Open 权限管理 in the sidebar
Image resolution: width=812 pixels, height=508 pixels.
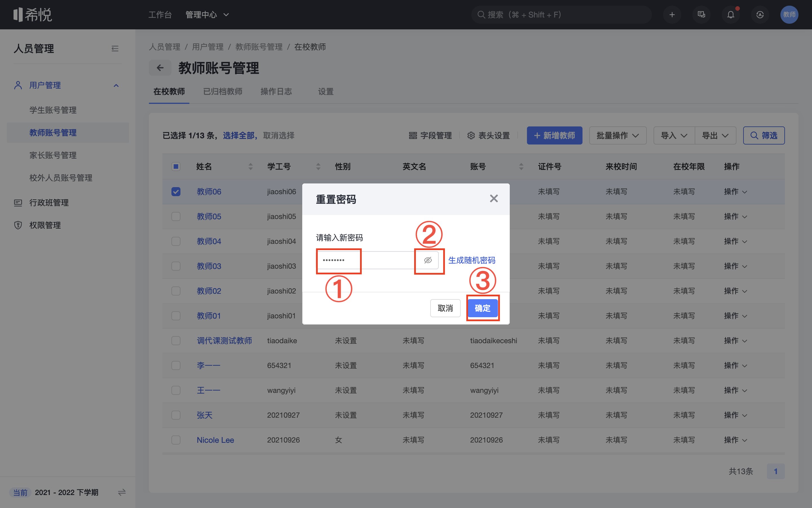tap(45, 225)
